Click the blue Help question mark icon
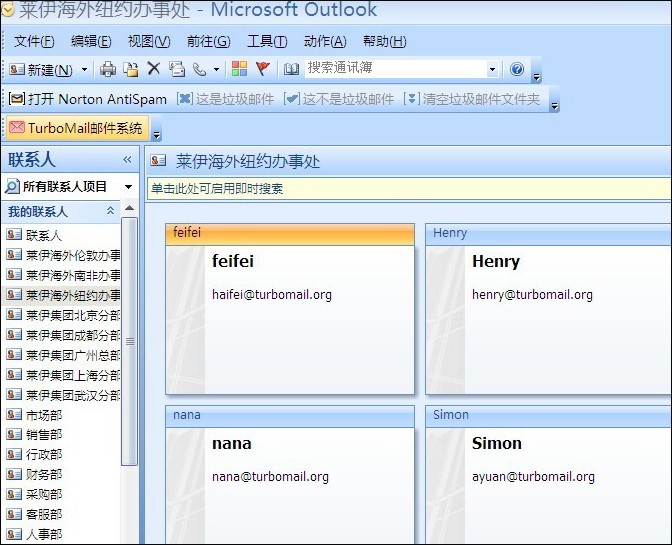The image size is (672, 545). [517, 69]
